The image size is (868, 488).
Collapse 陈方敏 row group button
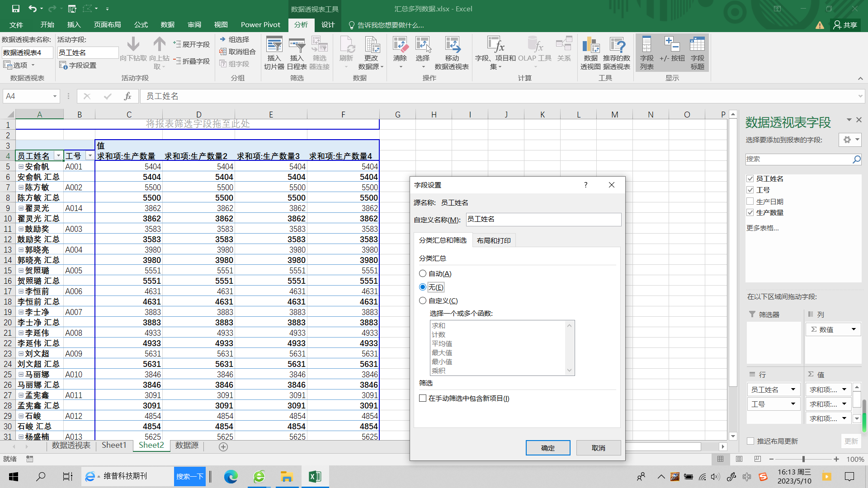click(21, 188)
